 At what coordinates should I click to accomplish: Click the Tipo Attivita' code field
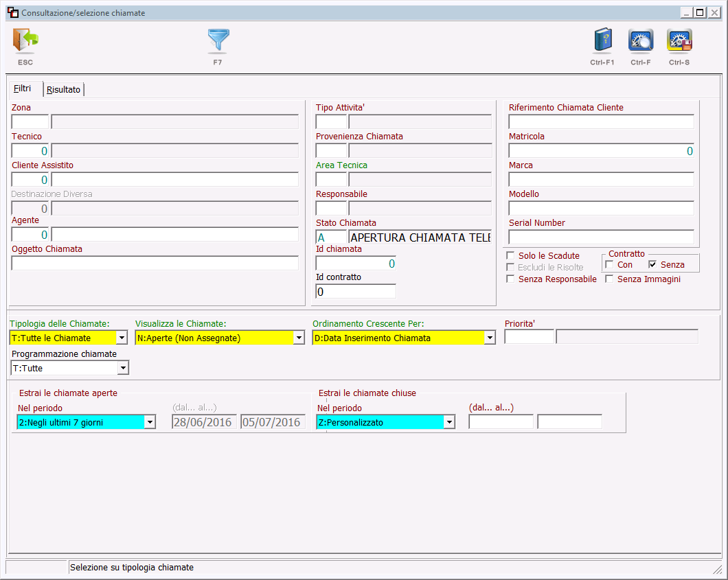[x=331, y=122]
